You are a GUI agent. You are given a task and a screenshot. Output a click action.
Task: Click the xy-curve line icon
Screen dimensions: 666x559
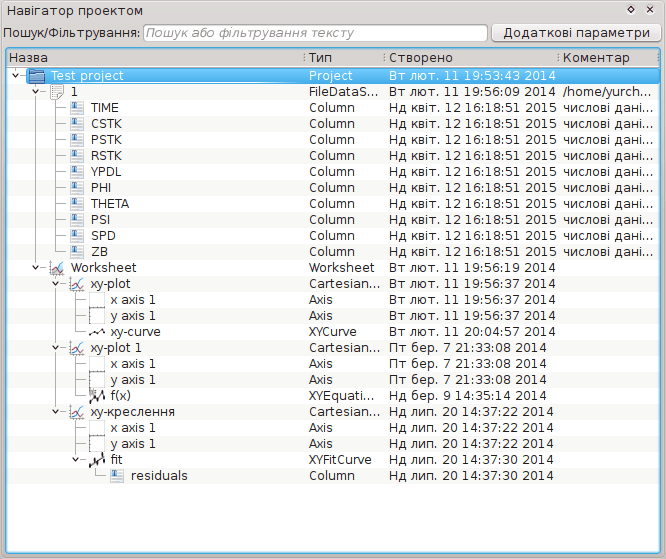(x=97, y=332)
